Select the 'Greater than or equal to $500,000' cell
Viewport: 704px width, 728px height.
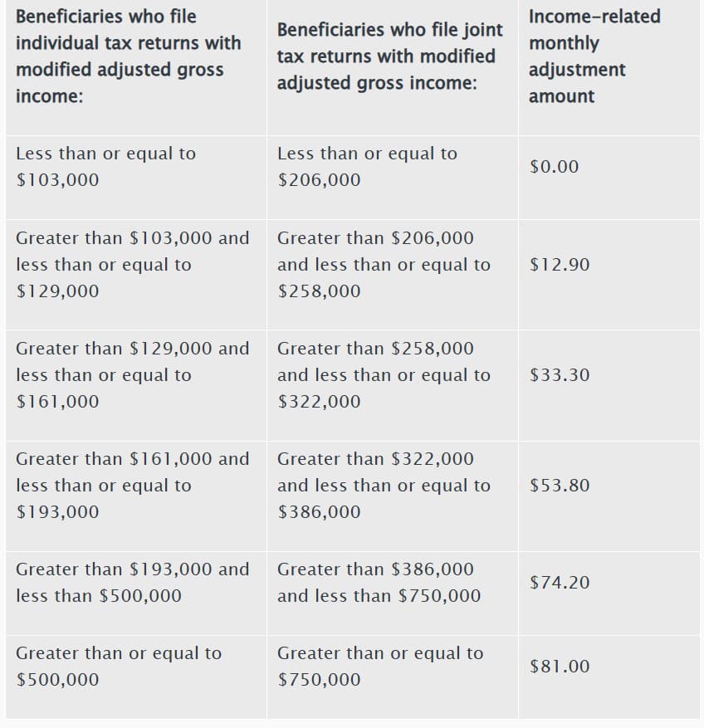click(119, 667)
